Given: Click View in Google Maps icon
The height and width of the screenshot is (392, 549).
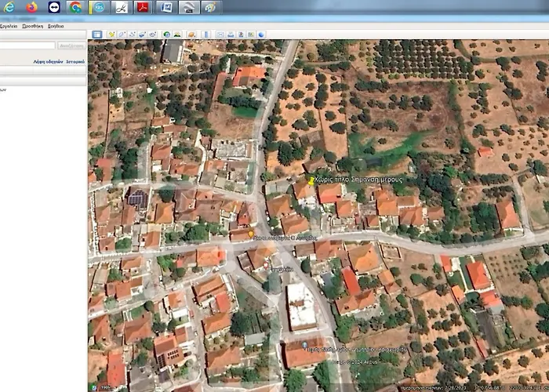Looking at the screenshot, I should click(x=252, y=34).
